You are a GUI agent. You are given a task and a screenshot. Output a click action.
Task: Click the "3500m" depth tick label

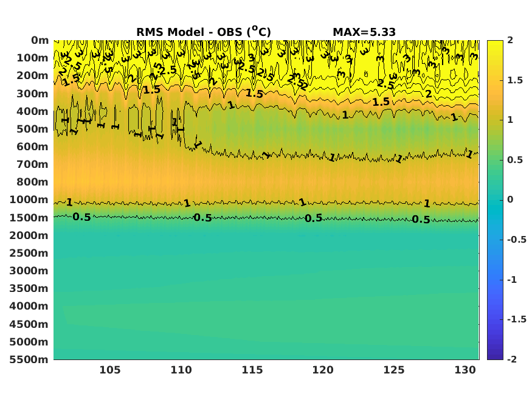[29, 288]
